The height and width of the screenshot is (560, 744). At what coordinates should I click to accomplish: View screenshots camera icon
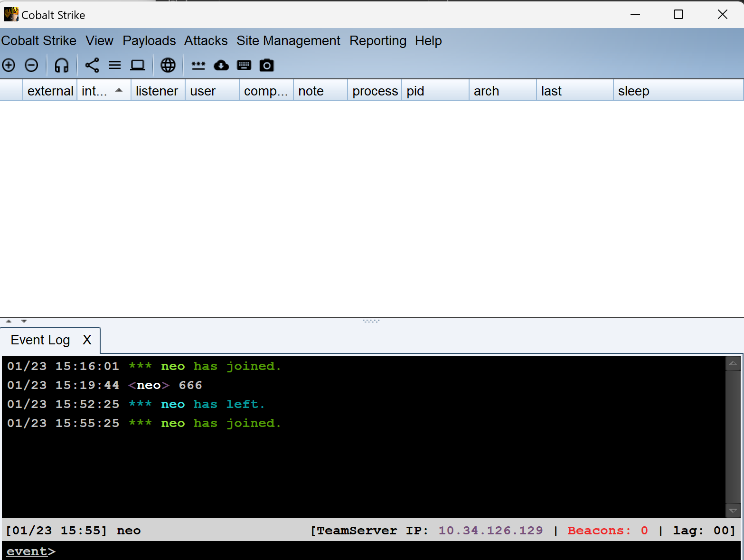[x=267, y=65]
